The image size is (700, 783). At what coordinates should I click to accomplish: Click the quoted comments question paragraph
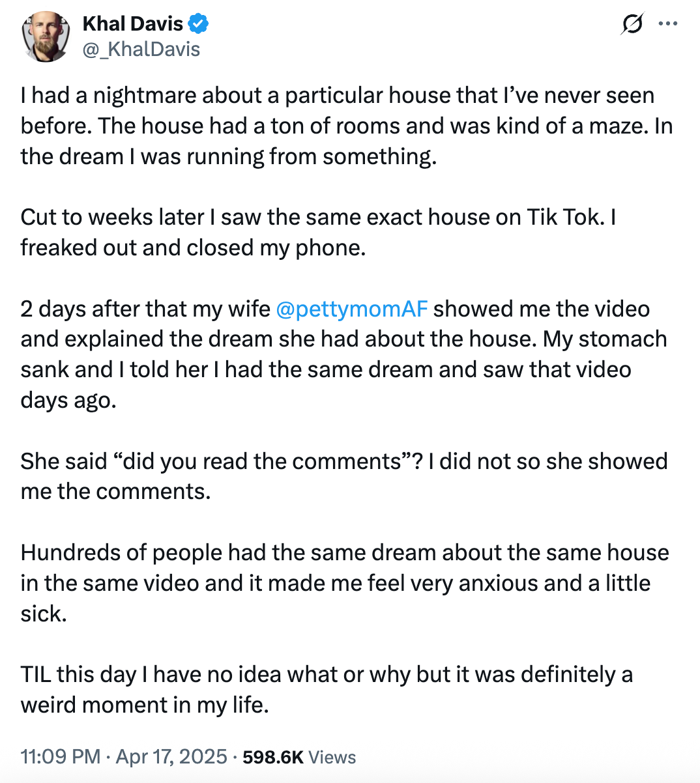click(326, 476)
